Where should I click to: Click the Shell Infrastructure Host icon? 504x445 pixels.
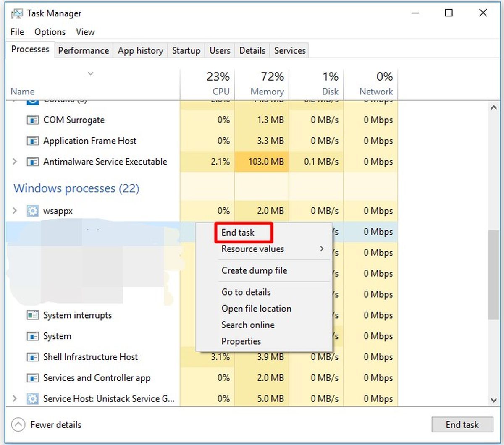click(x=33, y=357)
